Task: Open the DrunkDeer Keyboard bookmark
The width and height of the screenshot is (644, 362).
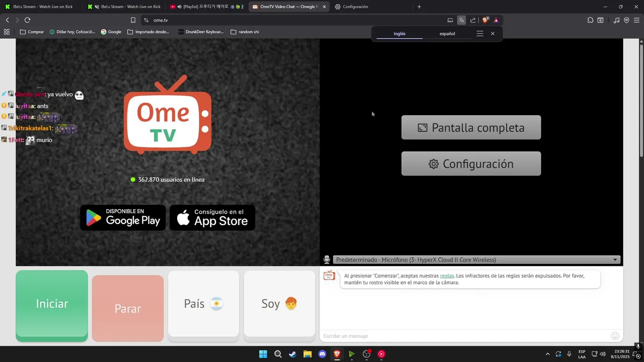Action: (201, 32)
